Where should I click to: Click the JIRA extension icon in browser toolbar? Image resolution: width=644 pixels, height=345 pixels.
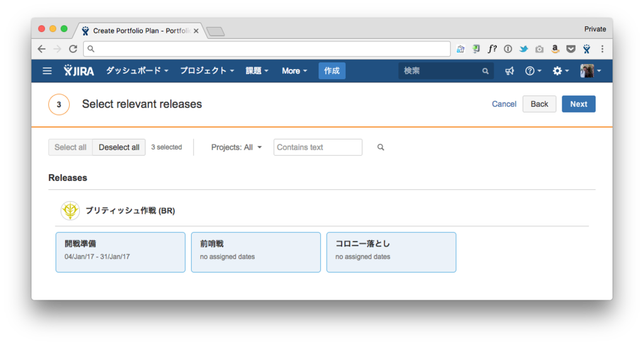(x=587, y=49)
